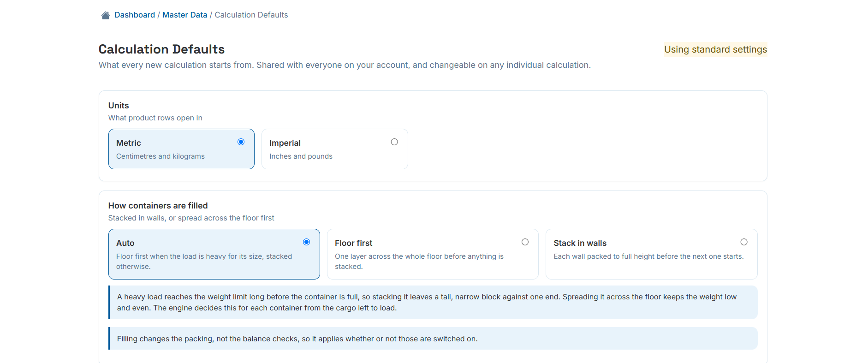The width and height of the screenshot is (868, 363).
Task: Click the "Calculation Defaults" page heading
Action: tap(161, 49)
